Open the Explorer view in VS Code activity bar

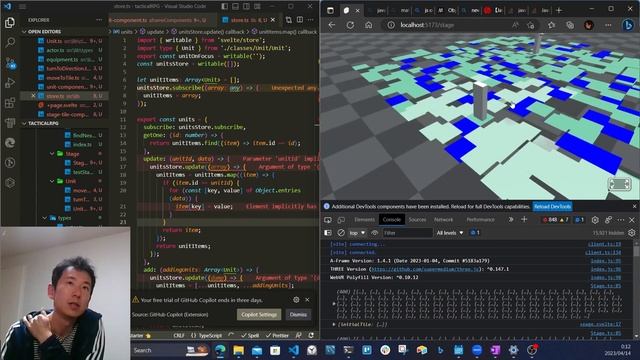point(10,22)
